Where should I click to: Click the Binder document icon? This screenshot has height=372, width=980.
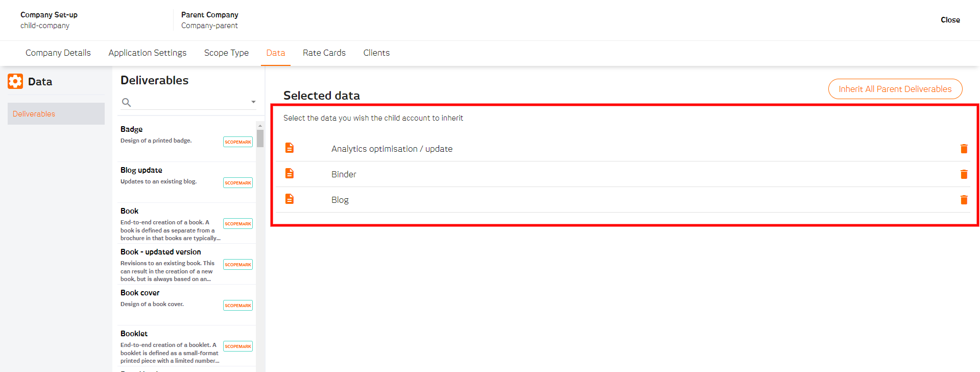(x=290, y=173)
